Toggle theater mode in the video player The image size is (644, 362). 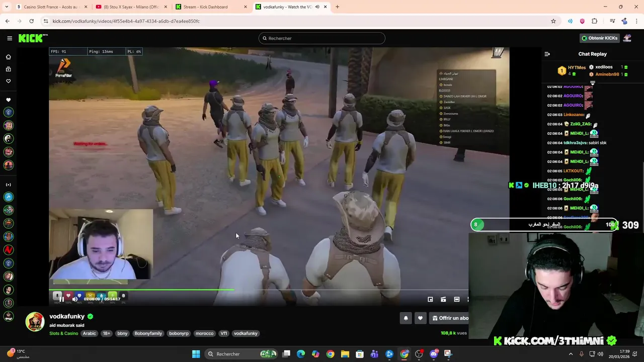pos(457,300)
